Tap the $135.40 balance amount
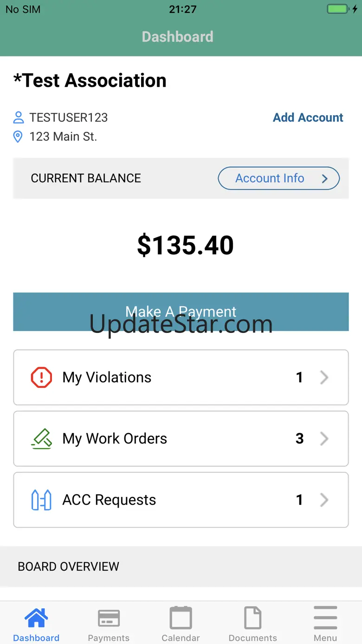The height and width of the screenshot is (644, 362). 185,245
